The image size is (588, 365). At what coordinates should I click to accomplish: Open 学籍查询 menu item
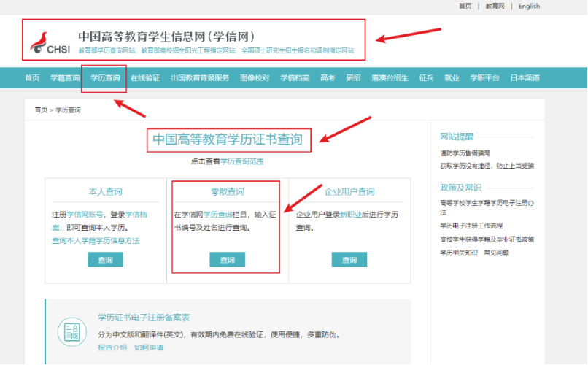point(65,77)
